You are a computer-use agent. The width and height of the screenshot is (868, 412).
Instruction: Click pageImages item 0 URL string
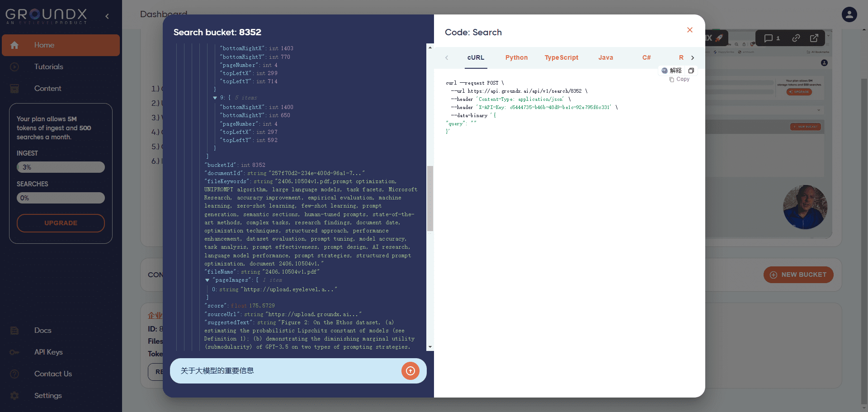289,289
